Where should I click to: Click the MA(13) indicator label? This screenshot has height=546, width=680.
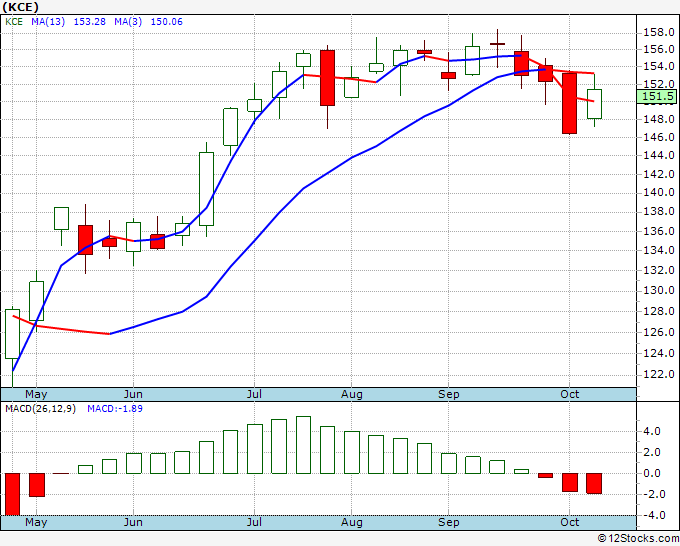click(48, 22)
